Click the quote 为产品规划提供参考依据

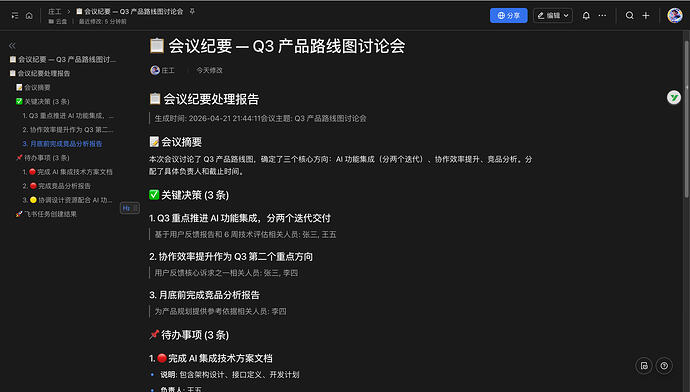pos(220,311)
